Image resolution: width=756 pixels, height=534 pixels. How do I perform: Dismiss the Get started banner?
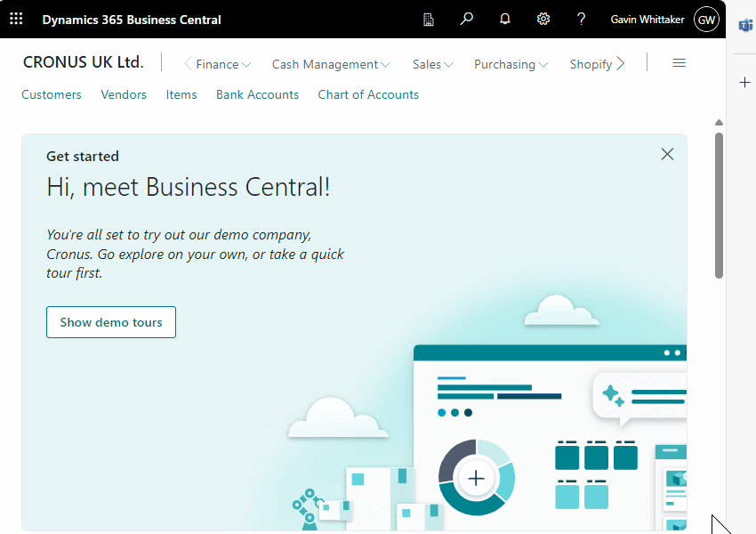667,154
